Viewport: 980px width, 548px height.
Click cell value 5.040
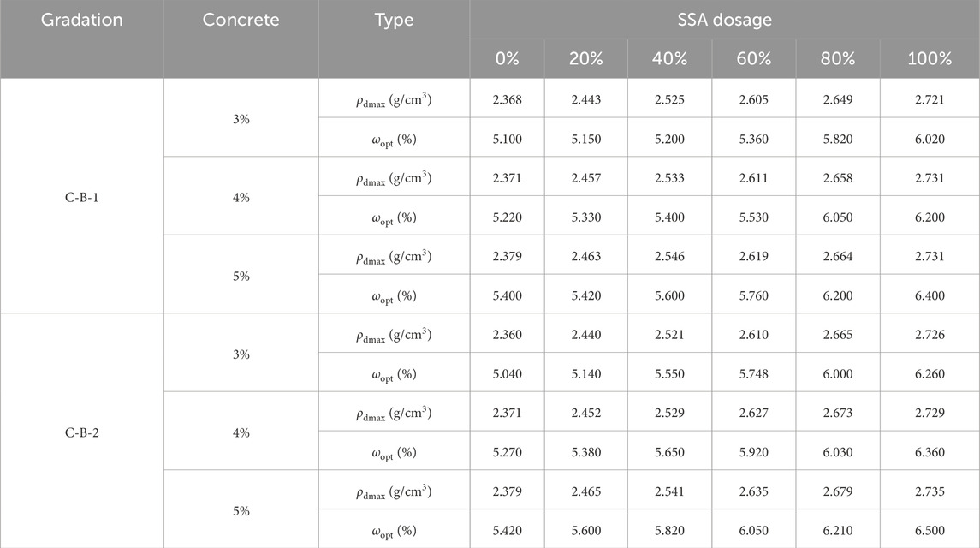[x=507, y=373]
